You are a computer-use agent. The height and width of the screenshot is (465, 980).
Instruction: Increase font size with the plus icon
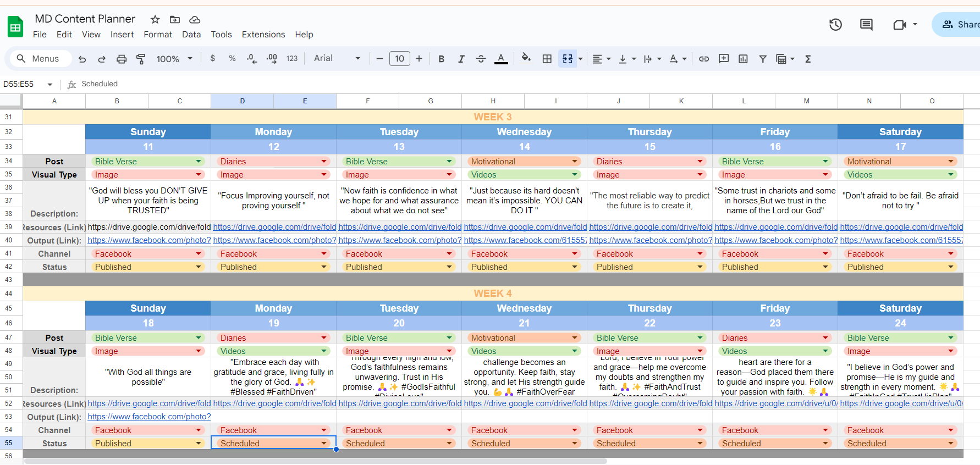coord(419,58)
